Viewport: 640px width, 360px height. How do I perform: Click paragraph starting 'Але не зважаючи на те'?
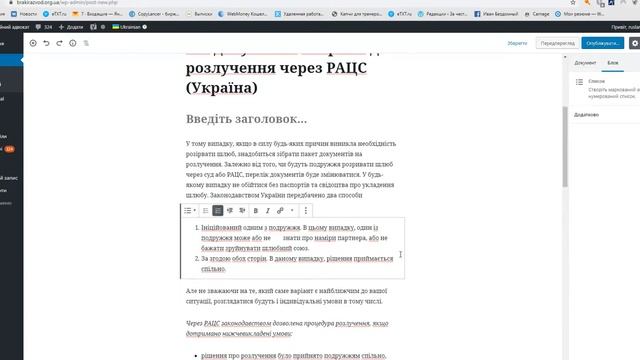(x=286, y=296)
